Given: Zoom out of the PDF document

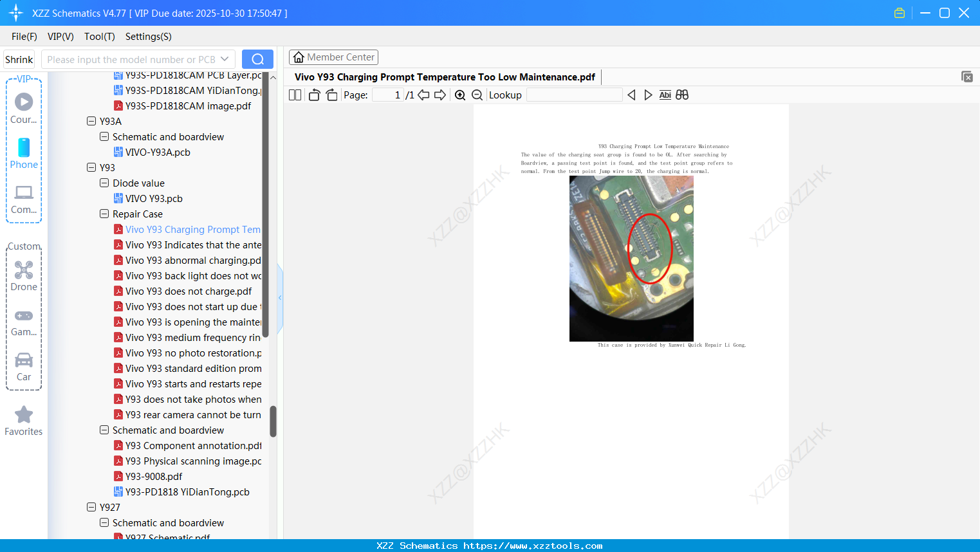Looking at the screenshot, I should point(477,95).
